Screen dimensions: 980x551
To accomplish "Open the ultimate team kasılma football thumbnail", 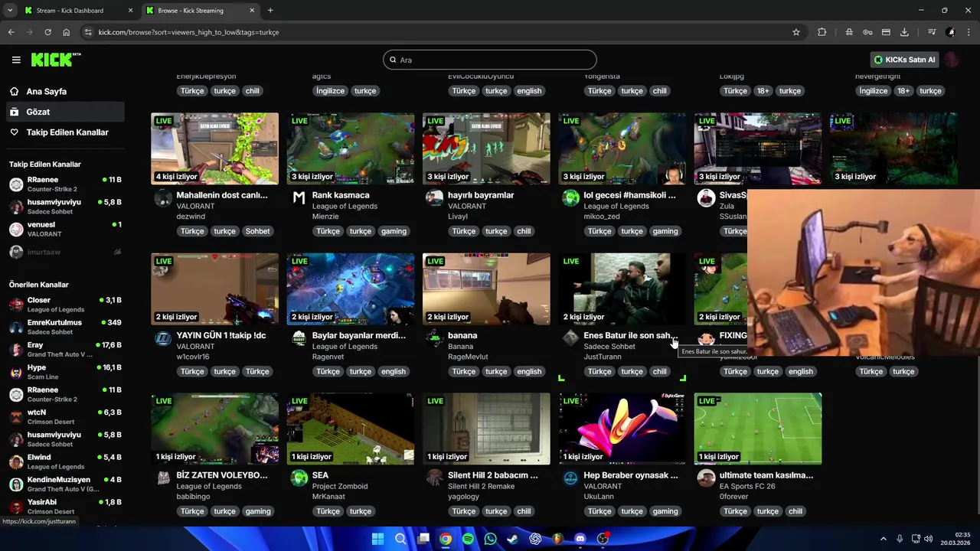I will tap(758, 429).
